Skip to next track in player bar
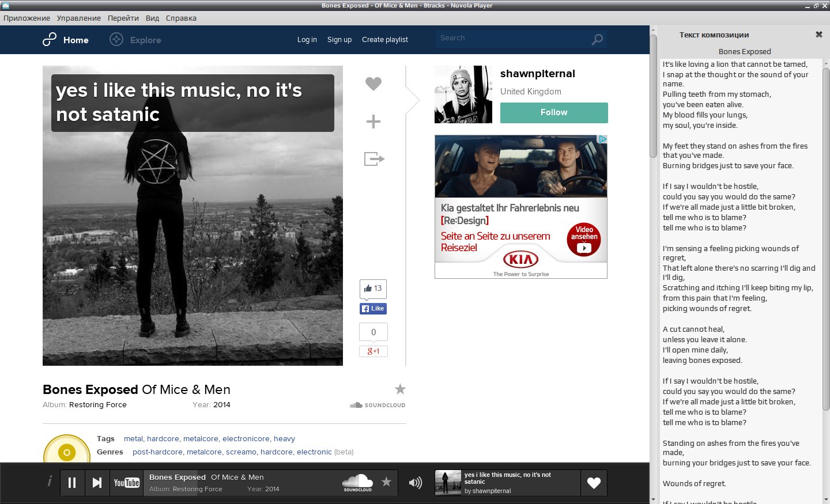 pos(97,483)
